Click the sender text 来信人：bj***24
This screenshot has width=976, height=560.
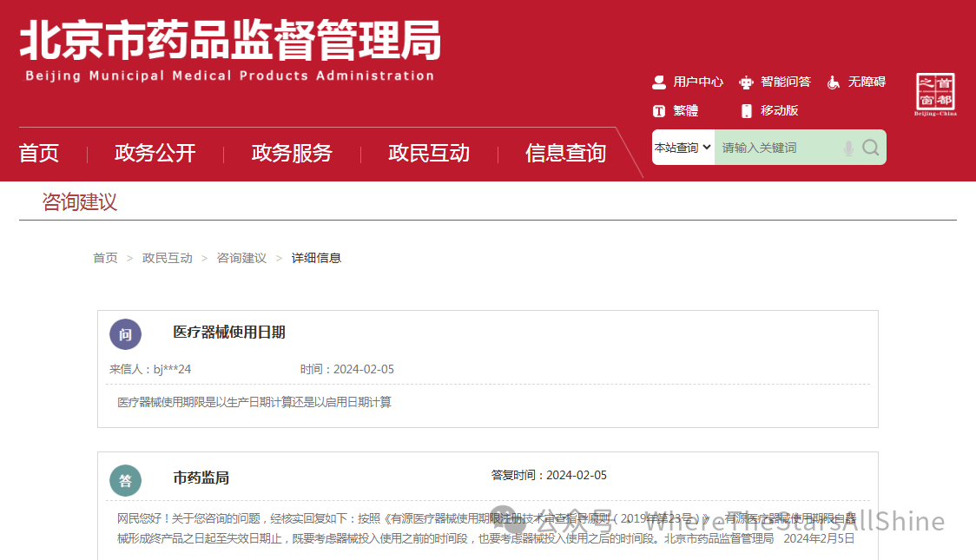click(150, 370)
